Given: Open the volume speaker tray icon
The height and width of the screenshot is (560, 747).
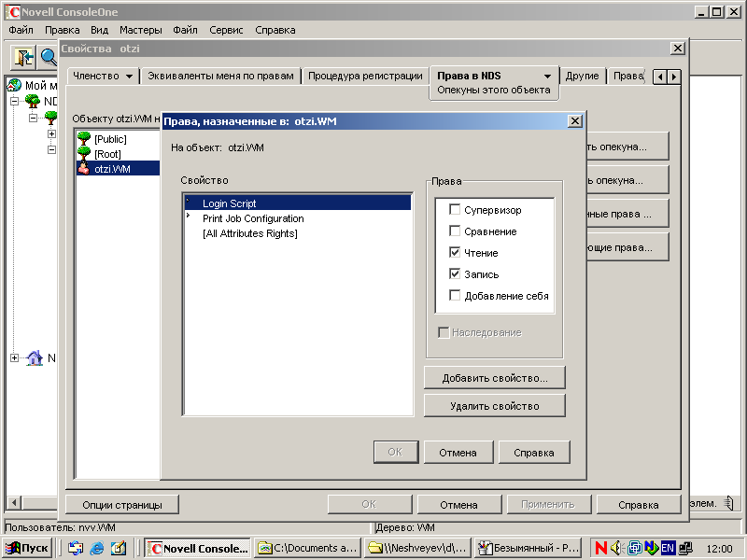Looking at the screenshot, I should (617, 548).
